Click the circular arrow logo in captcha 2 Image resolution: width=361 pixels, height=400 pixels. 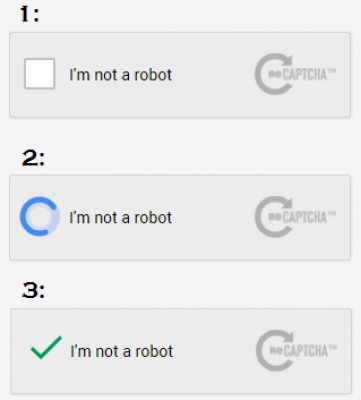tap(274, 217)
